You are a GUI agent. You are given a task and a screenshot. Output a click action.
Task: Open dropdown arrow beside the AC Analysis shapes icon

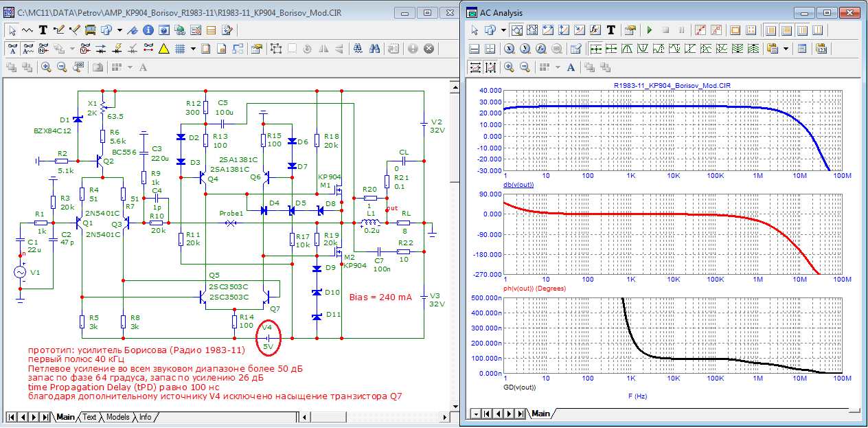[503, 30]
